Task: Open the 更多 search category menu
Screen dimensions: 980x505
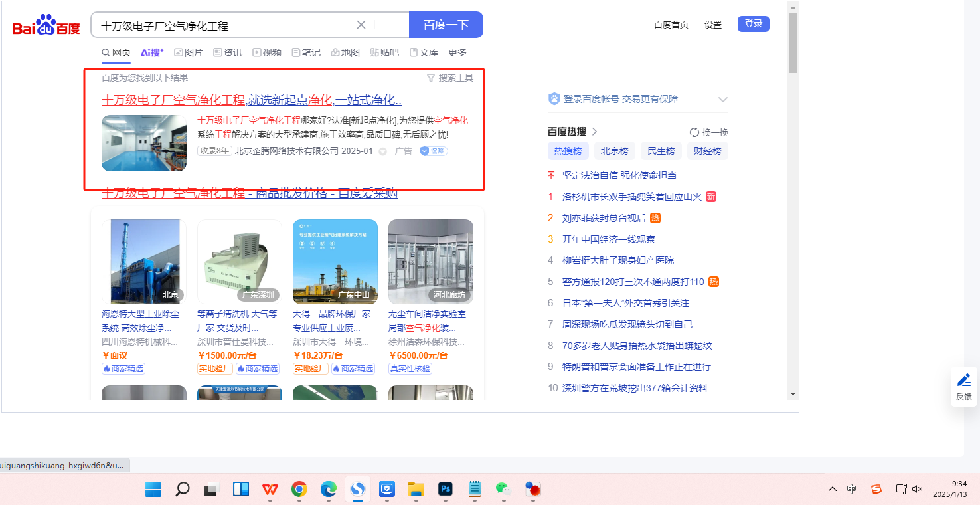Action: (x=457, y=52)
